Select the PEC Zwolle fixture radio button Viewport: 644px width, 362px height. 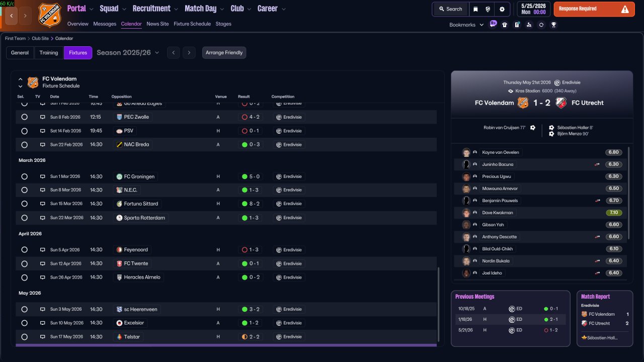tap(24, 117)
